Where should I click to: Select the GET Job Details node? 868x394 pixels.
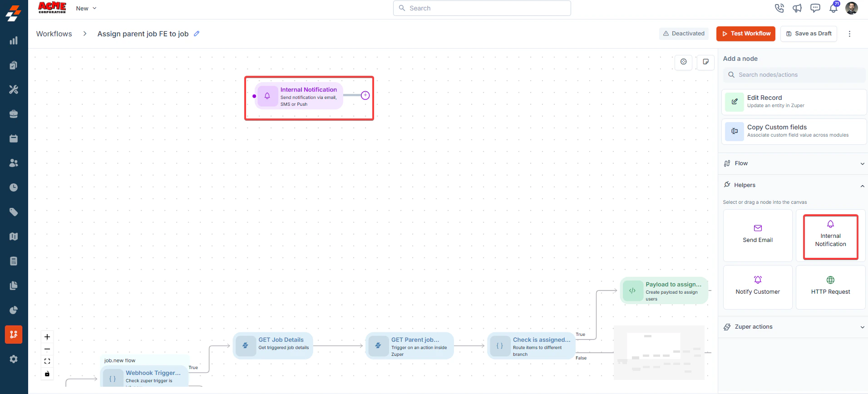(x=273, y=345)
